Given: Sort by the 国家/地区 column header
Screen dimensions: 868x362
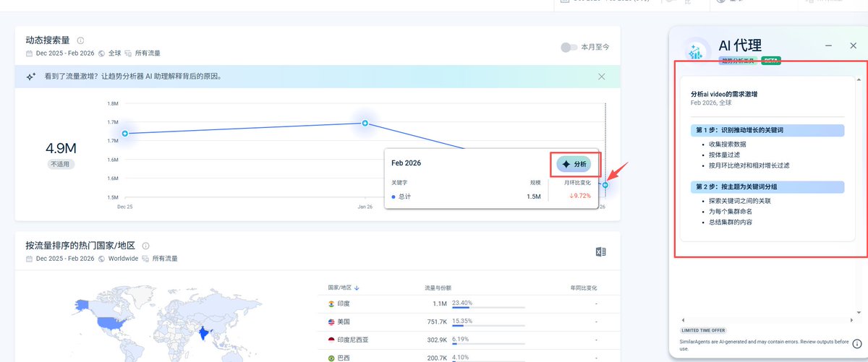Looking at the screenshot, I should coord(344,288).
